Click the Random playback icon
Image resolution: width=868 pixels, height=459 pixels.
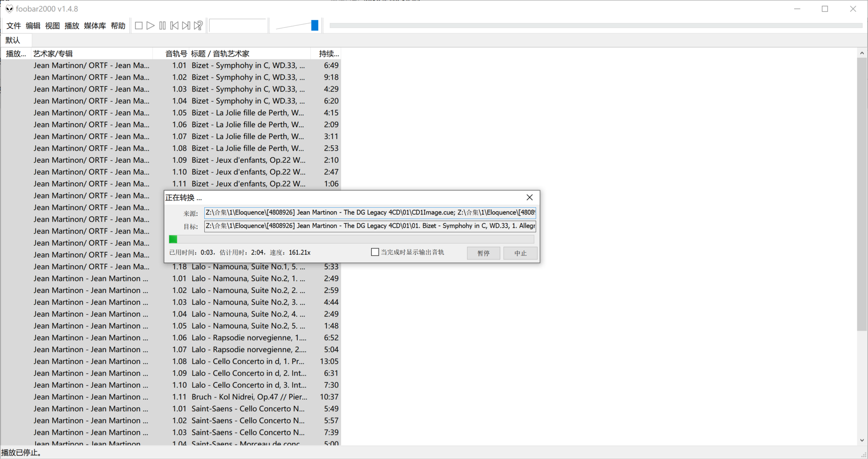click(x=198, y=26)
